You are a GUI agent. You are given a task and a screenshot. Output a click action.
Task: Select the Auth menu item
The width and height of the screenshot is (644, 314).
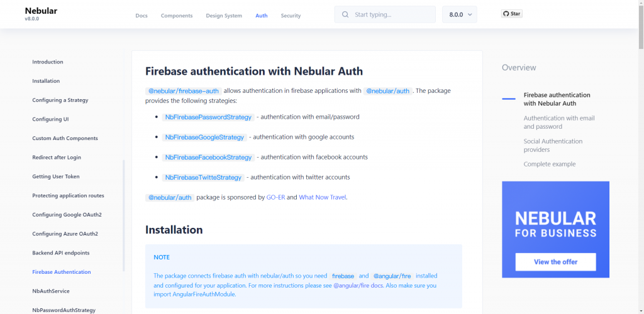coord(261,16)
